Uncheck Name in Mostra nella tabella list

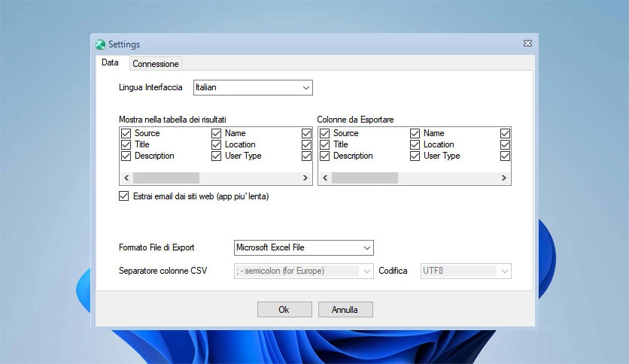tap(216, 133)
